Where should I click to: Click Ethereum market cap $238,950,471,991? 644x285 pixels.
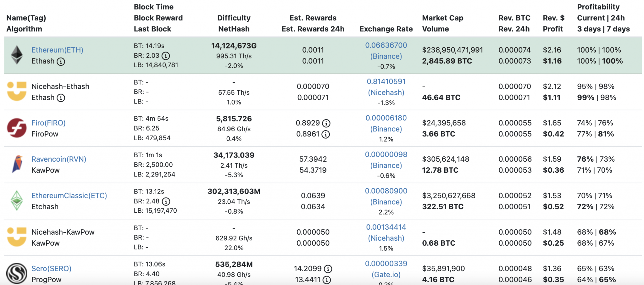[452, 50]
